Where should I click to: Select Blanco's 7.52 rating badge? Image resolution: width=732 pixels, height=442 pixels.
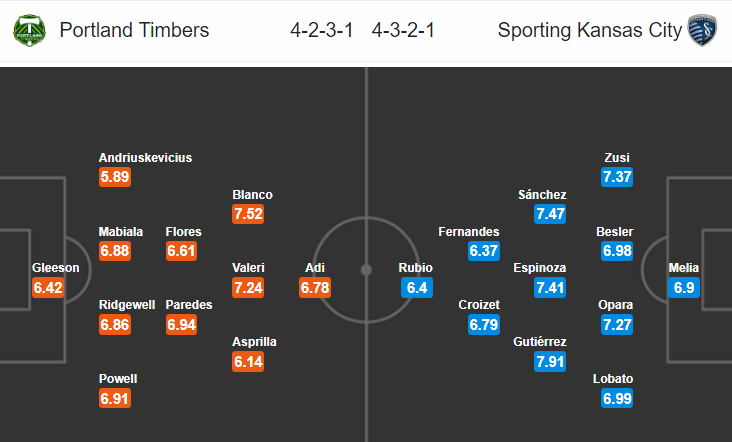click(248, 214)
